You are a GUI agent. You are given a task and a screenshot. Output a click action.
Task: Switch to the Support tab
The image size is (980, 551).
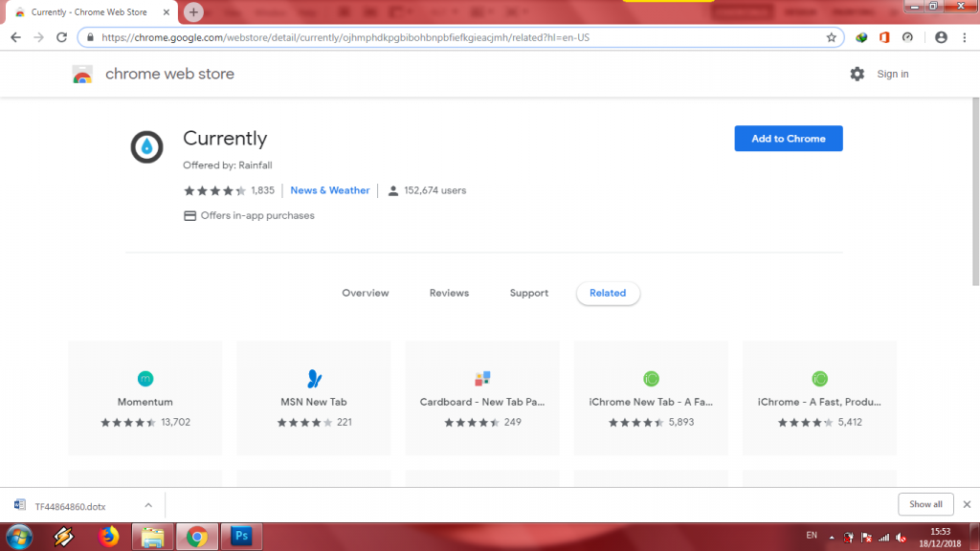click(528, 293)
